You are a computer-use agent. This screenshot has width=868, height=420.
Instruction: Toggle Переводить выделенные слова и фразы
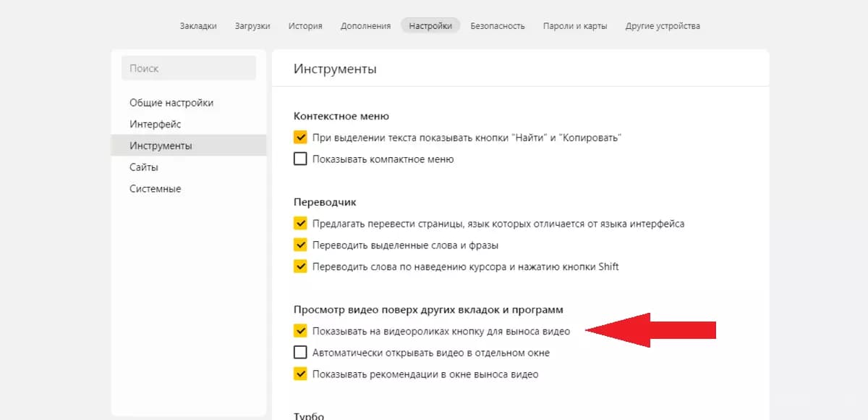coord(301,245)
